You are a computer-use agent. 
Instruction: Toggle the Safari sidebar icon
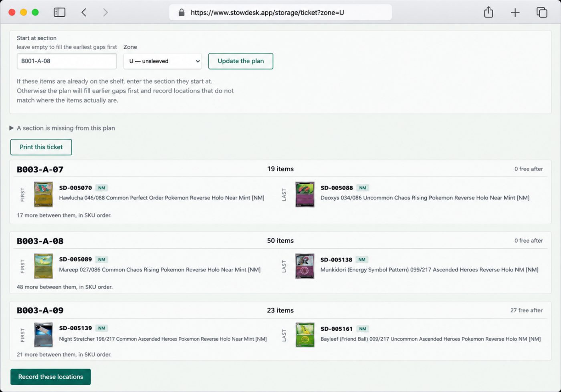[x=59, y=12]
